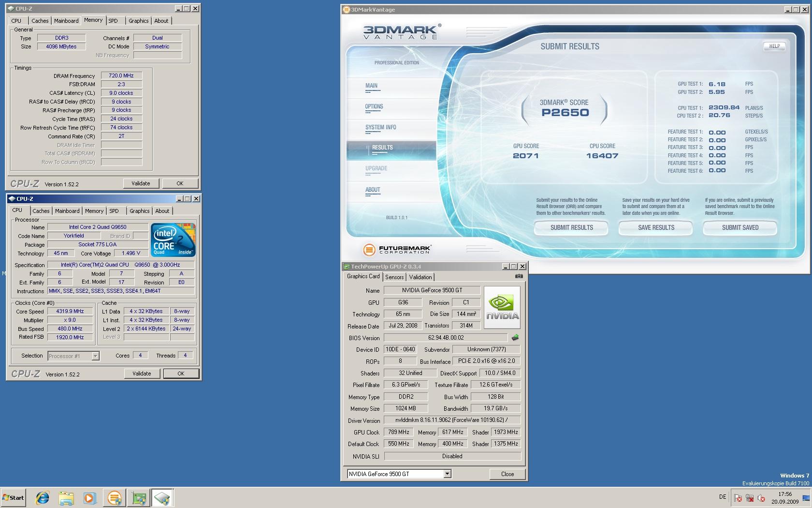Click the SUBMIT SAVED button
This screenshot has height=508, width=812.
point(740,228)
